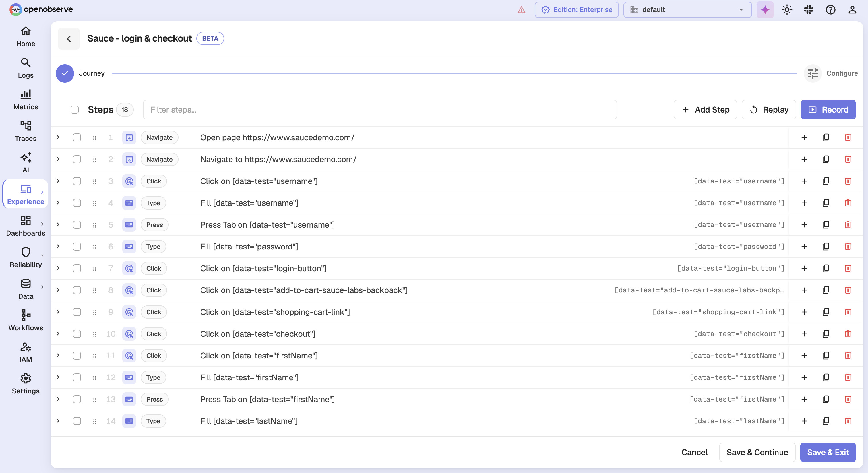
Task: Go to Home in the sidebar
Action: pyautogui.click(x=26, y=37)
